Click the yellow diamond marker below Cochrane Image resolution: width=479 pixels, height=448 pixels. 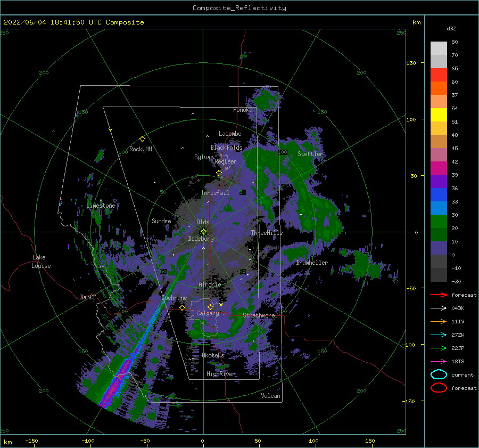tap(183, 308)
